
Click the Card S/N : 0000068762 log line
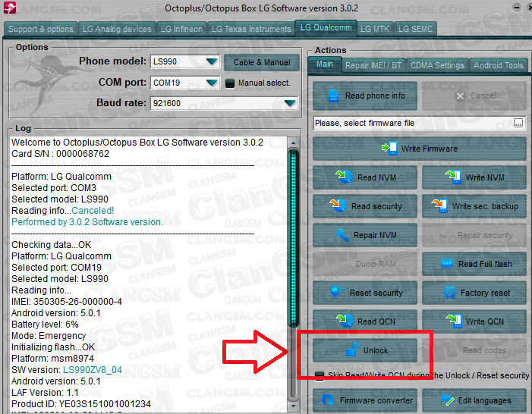point(61,154)
